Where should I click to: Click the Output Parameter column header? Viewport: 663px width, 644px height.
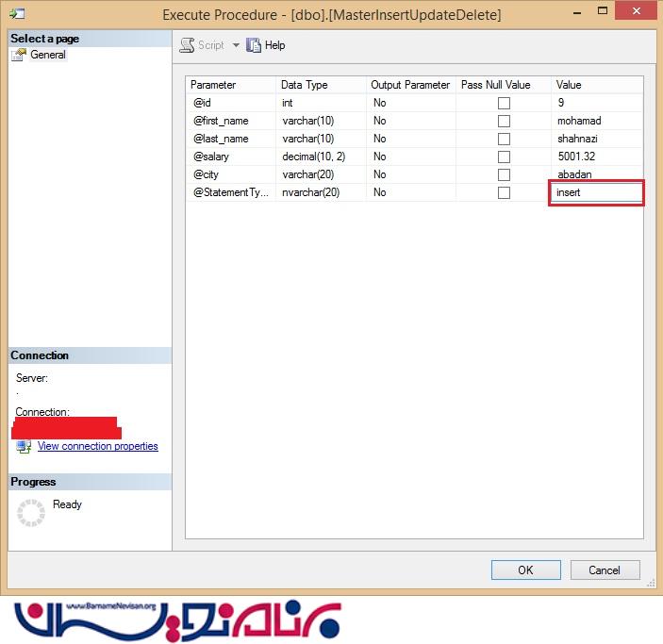click(x=411, y=85)
